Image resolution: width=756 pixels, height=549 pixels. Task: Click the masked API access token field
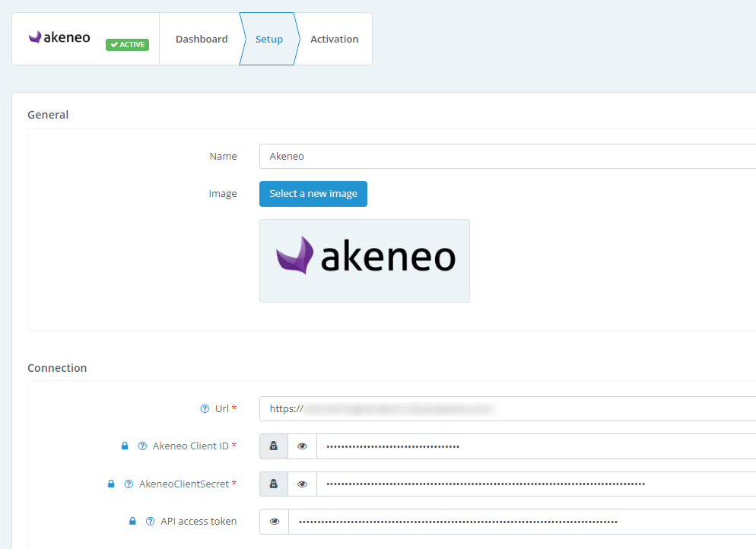tap(523, 522)
